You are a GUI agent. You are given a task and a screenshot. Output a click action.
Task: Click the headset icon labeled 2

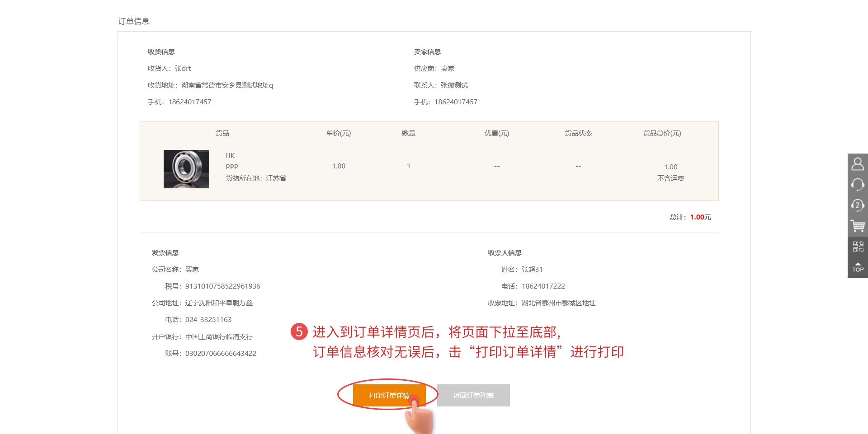click(x=858, y=205)
